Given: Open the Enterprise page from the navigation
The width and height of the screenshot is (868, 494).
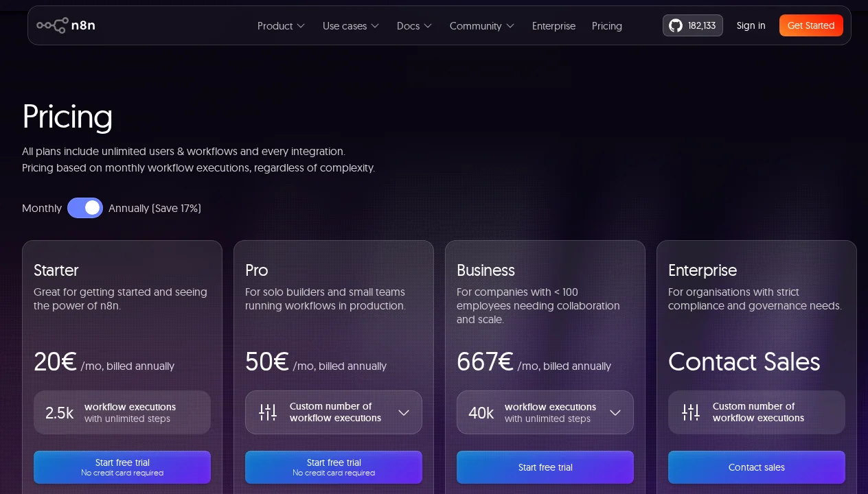Looking at the screenshot, I should pos(553,26).
